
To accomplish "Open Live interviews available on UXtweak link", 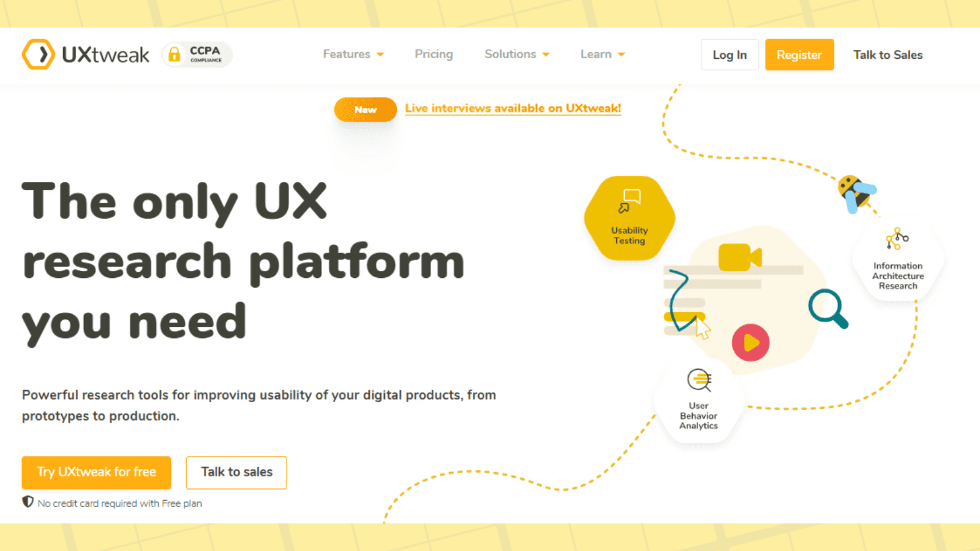I will [x=513, y=108].
